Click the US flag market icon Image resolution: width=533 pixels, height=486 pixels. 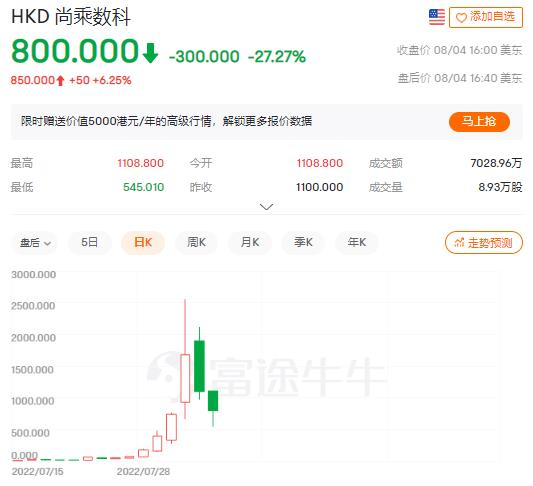(x=436, y=17)
